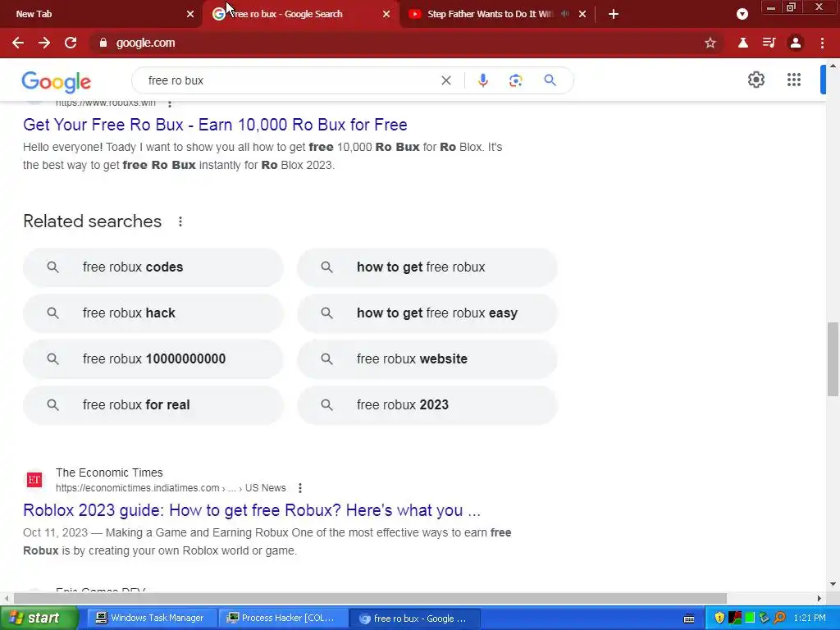Select how to get free robux easy
840x630 pixels.
(x=427, y=313)
